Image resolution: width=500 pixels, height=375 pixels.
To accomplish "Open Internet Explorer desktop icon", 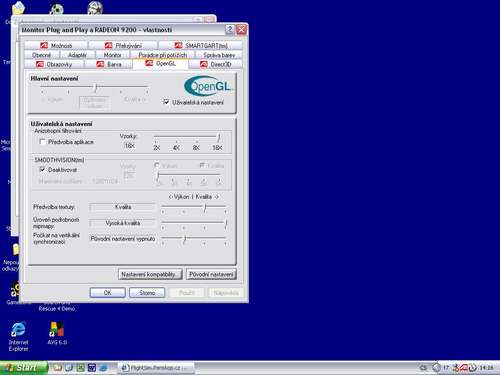I will [18, 336].
